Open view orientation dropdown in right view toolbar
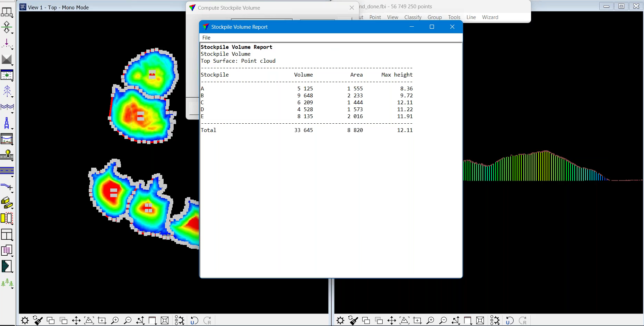This screenshot has height=326, width=644. (468, 320)
